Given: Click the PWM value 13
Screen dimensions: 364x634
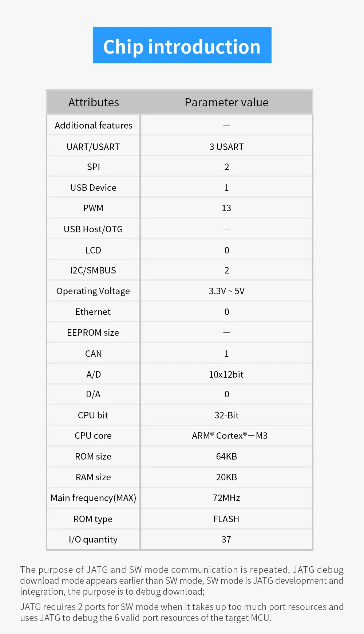Looking at the screenshot, I should coord(226,208).
